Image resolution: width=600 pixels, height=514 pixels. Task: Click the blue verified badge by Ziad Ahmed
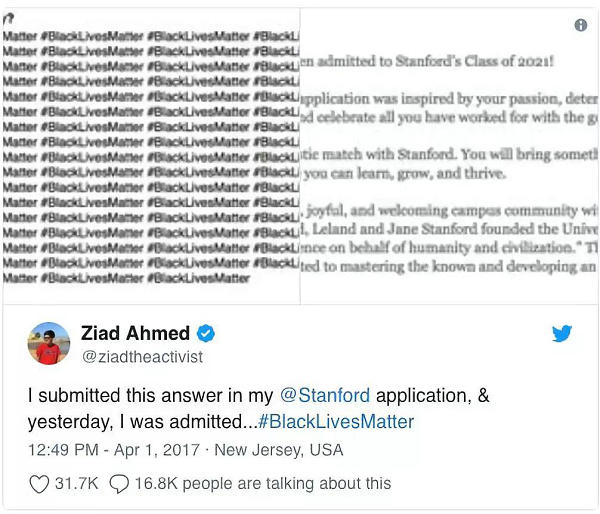[205, 333]
